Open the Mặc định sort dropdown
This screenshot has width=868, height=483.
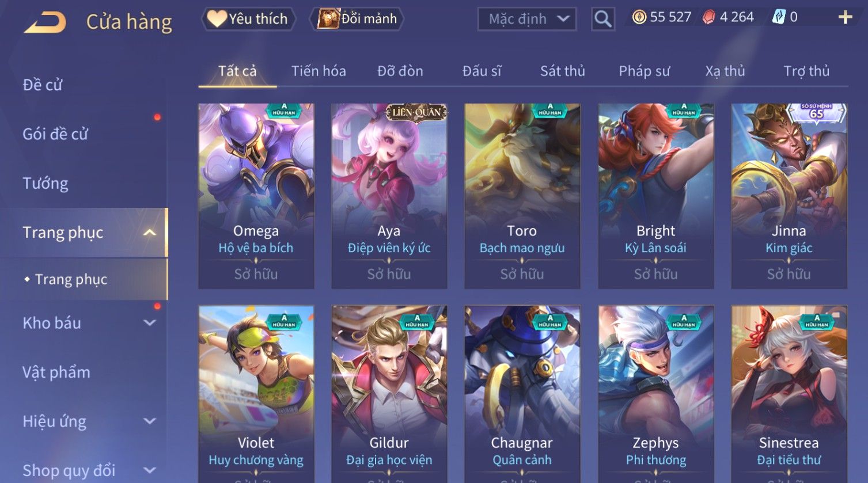tap(526, 19)
